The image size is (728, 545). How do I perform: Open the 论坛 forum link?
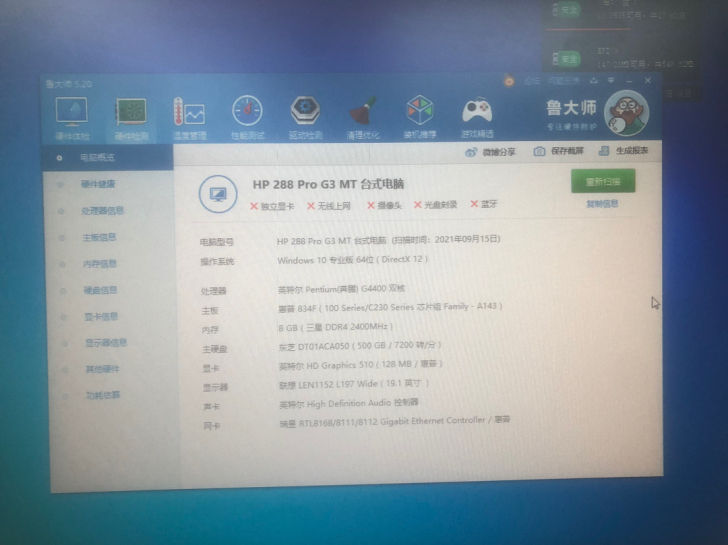(532, 81)
